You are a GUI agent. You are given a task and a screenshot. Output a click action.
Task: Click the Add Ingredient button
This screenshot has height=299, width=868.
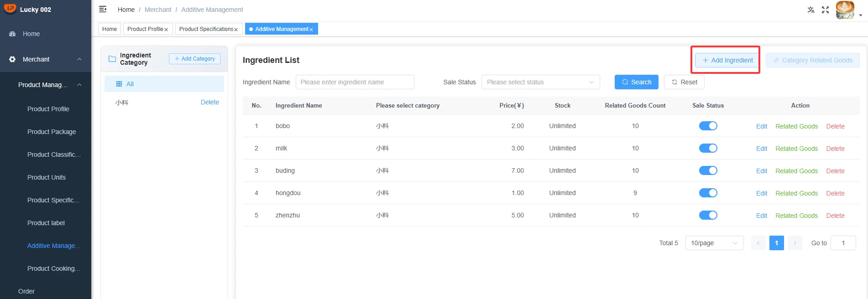(x=727, y=60)
